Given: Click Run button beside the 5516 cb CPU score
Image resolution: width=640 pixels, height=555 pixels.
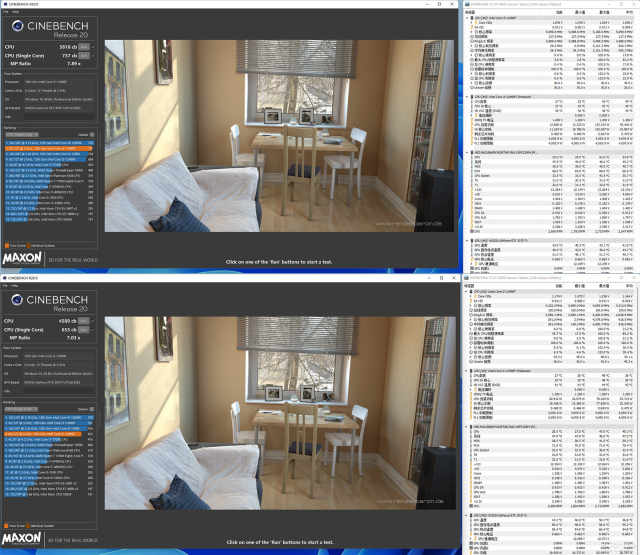Looking at the screenshot, I should pyautogui.click(x=85, y=46).
